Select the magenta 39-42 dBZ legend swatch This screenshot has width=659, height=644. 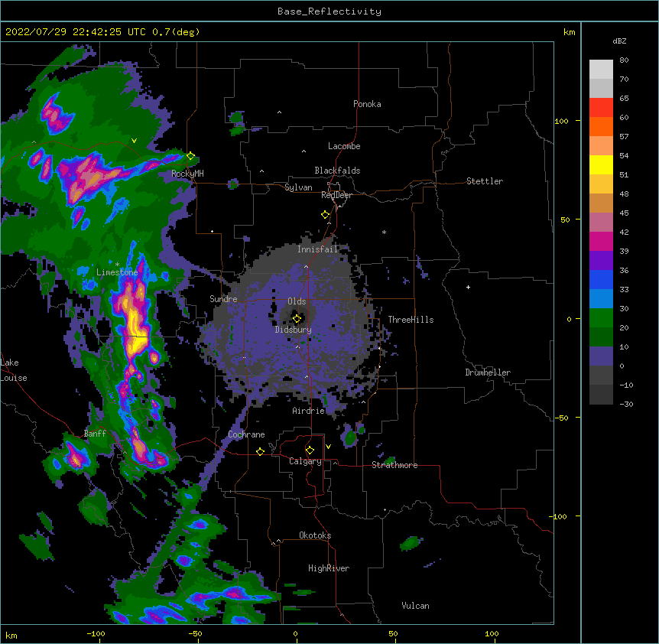[601, 241]
